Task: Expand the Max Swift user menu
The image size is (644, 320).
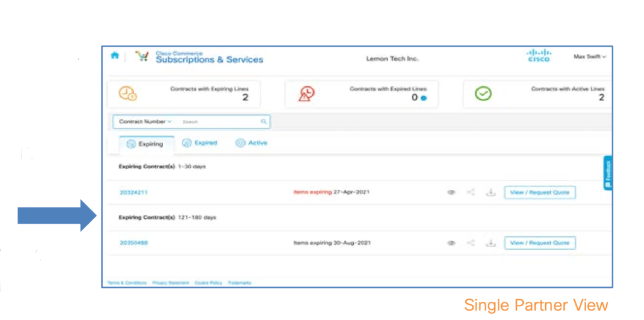Action: pyautogui.click(x=589, y=57)
